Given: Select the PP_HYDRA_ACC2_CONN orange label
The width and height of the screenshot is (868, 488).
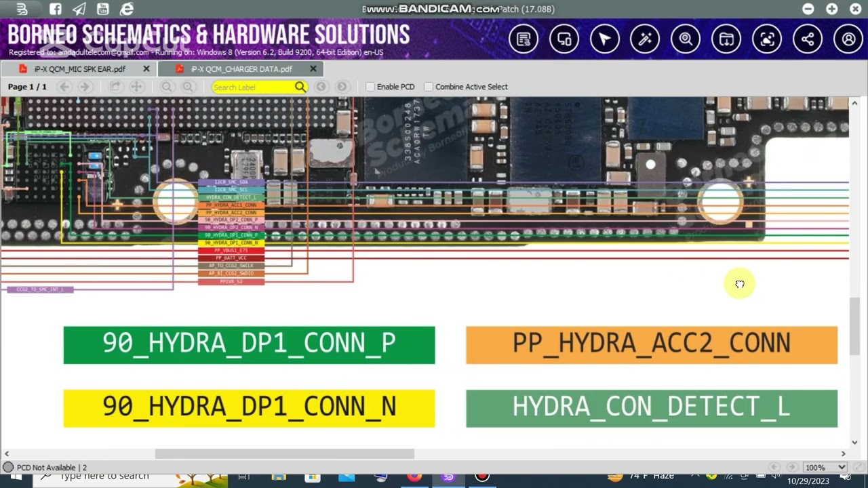Looking at the screenshot, I should tap(652, 345).
